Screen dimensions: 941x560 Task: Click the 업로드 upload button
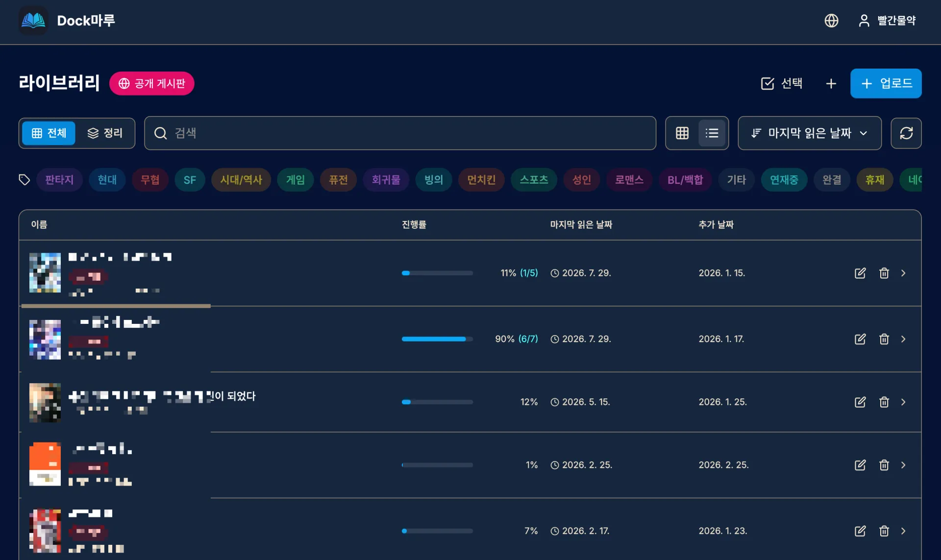886,84
